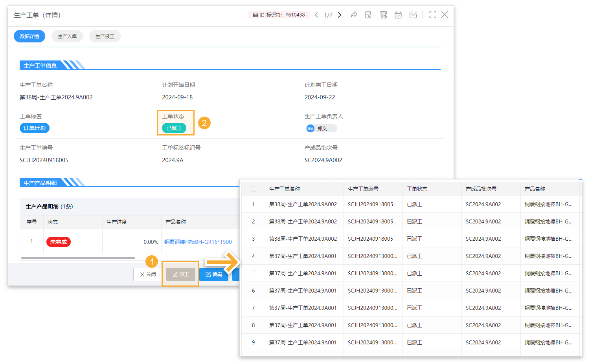Screen dimensions: 590x364
Task: Go to the next record arrow
Action: point(340,15)
